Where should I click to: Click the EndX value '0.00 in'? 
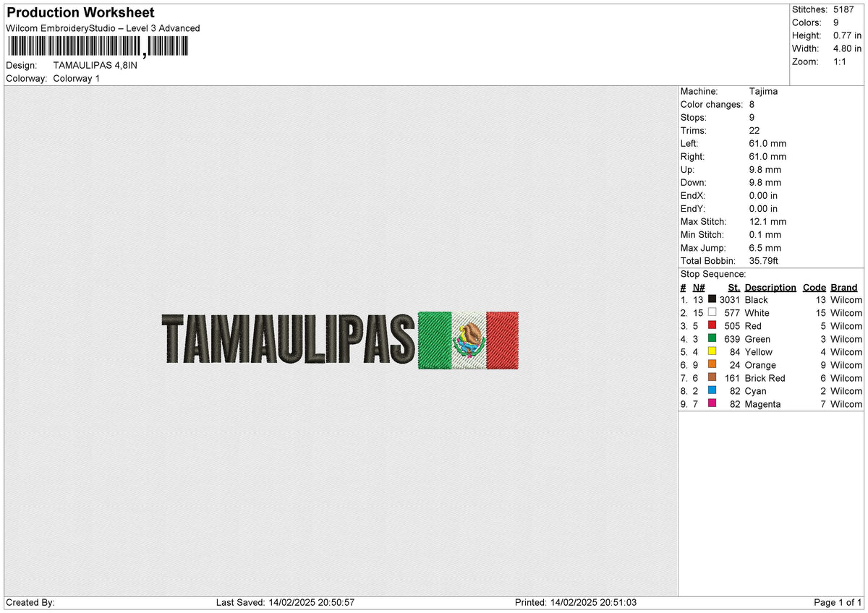[764, 195]
